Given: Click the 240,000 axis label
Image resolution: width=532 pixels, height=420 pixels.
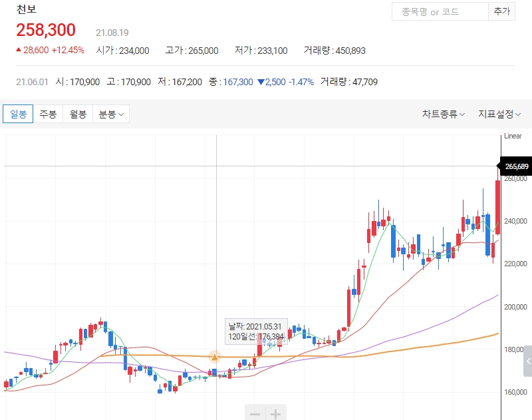Looking at the screenshot, I should click(515, 221).
